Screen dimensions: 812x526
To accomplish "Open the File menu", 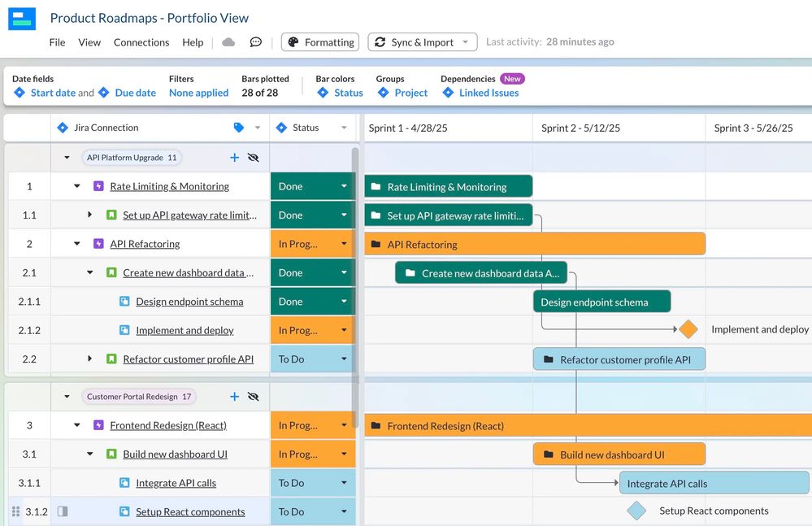I will (x=57, y=41).
